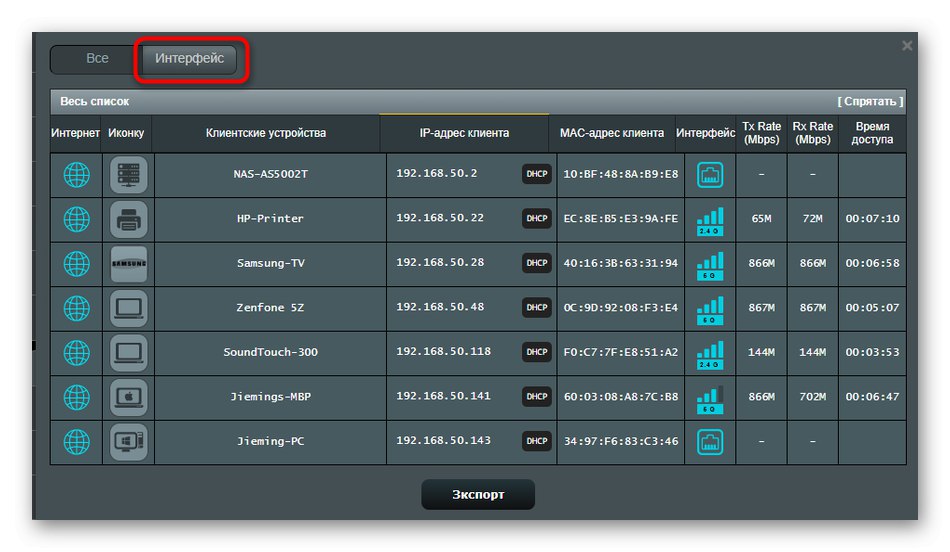The width and height of the screenshot is (950, 552).
Task: Change the SoundTouch-300 laptop icon
Action: (128, 353)
